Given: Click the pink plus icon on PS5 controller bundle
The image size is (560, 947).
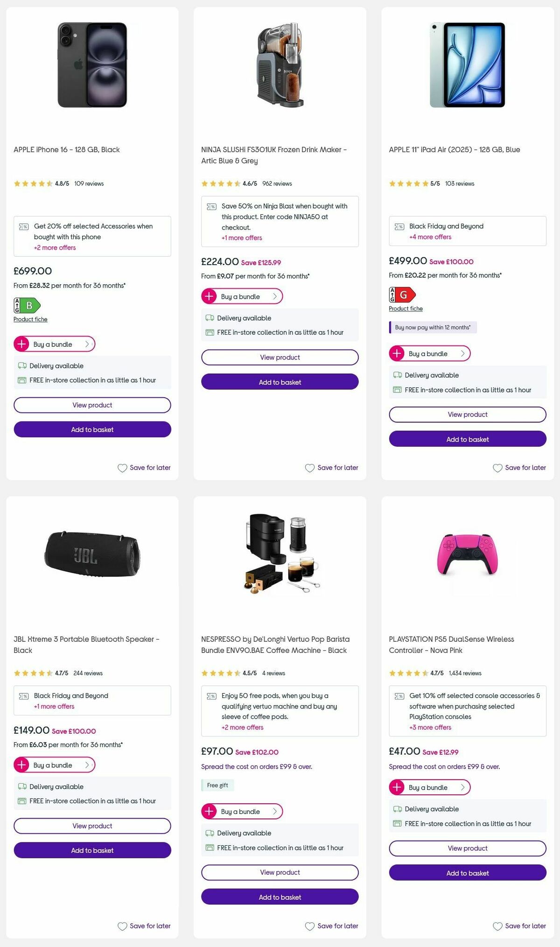Looking at the screenshot, I should (397, 787).
